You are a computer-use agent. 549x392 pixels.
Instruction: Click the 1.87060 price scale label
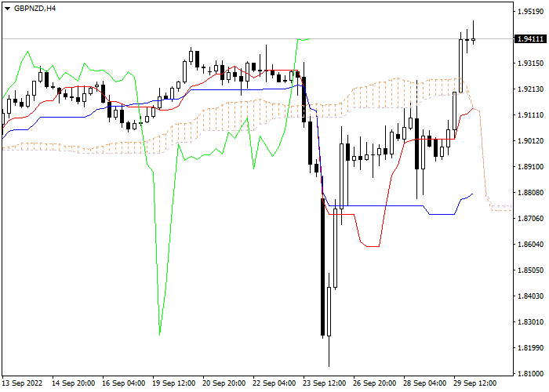(x=530, y=219)
